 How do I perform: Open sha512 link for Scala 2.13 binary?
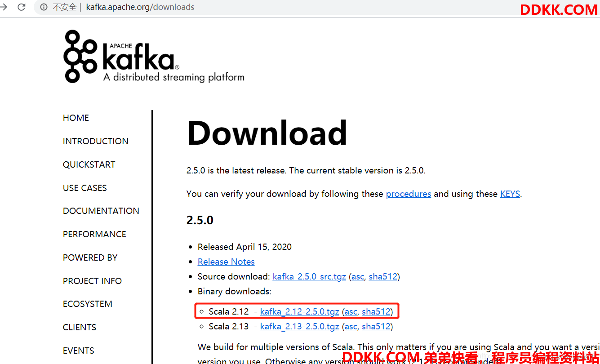click(x=376, y=326)
